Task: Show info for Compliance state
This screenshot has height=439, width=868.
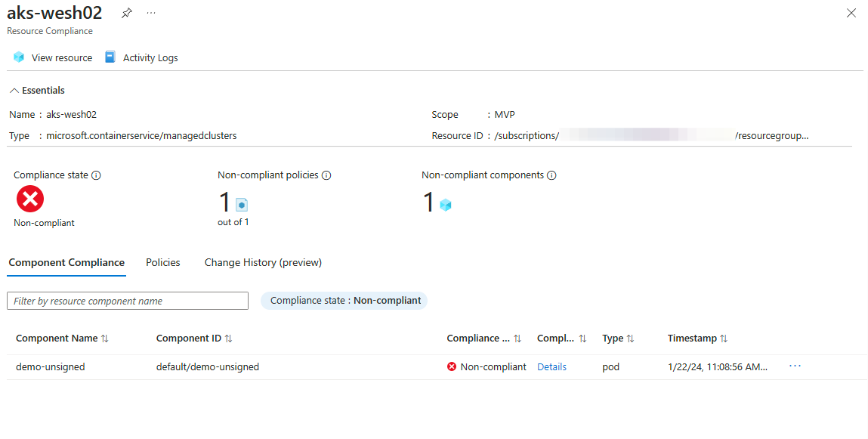Action: point(96,175)
